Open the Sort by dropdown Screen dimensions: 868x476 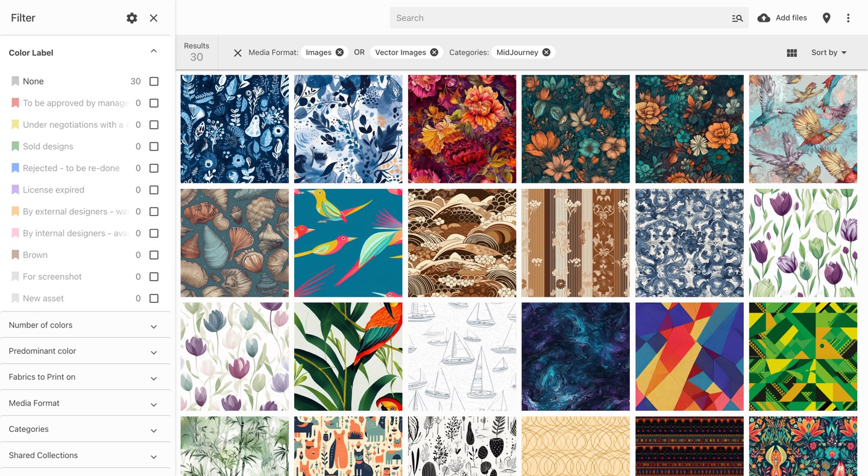pos(829,52)
